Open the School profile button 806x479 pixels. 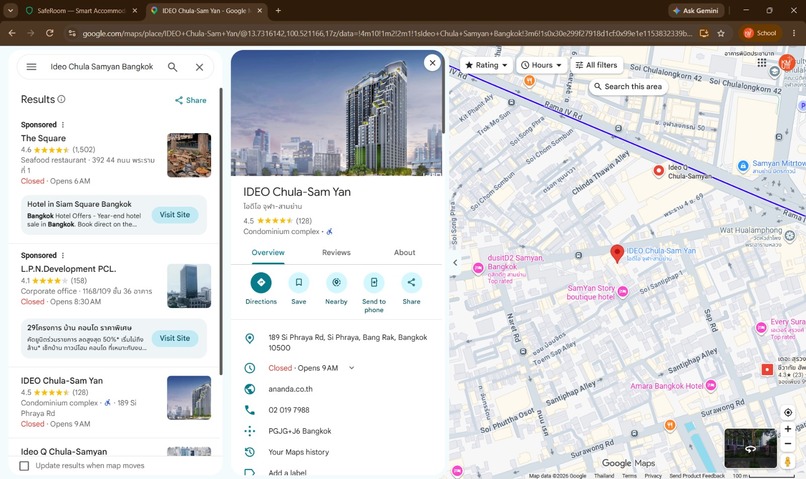click(760, 33)
